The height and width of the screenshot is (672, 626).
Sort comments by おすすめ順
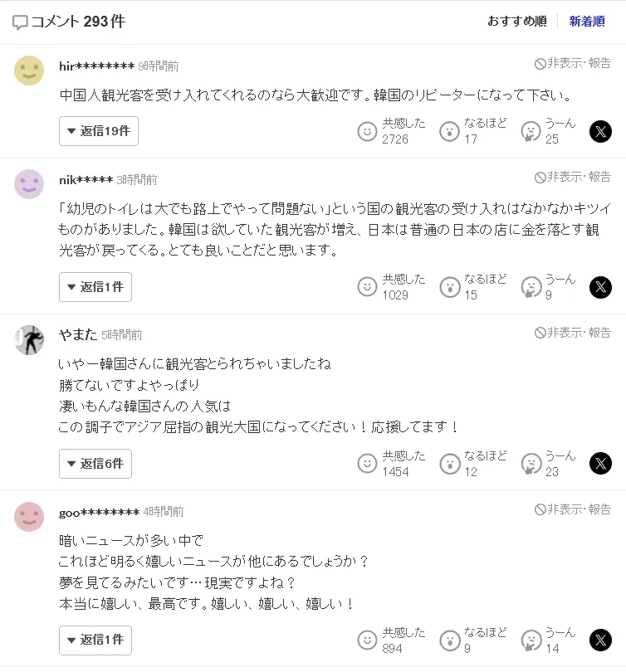[516, 22]
